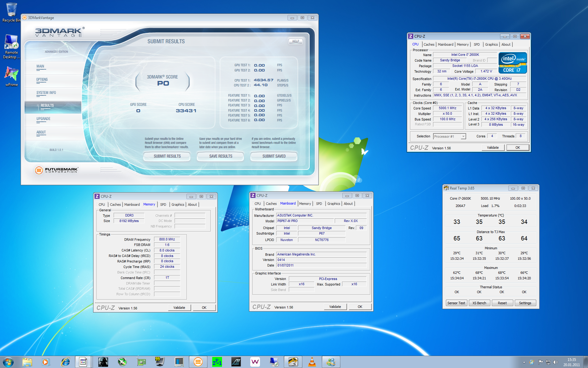Open System Info section in 3DMark Vantage

[x=46, y=93]
